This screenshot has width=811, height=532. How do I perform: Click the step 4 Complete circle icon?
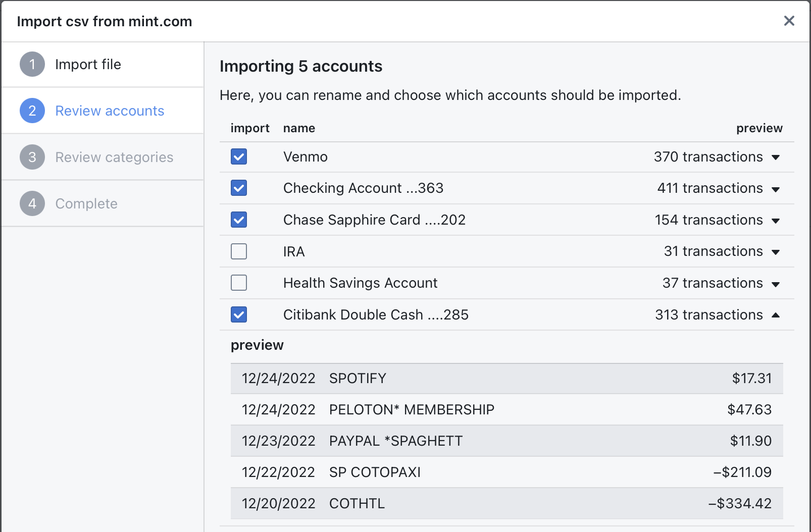[32, 203]
